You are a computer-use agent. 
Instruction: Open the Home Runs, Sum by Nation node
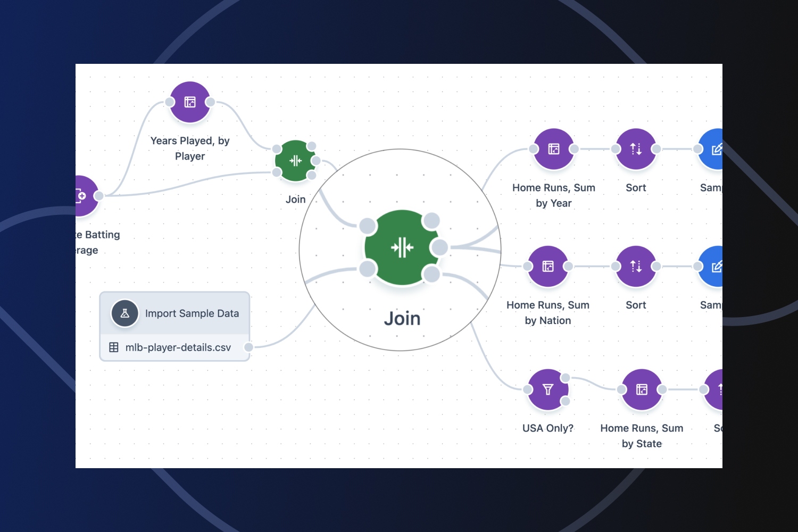point(548,266)
